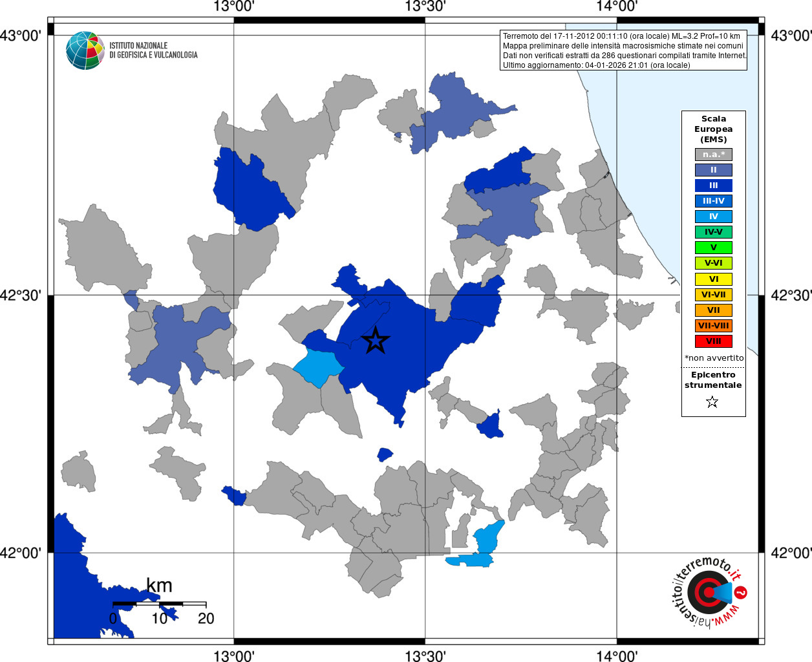
Task: Select the II intensity legend swatch
Action: 714,170
